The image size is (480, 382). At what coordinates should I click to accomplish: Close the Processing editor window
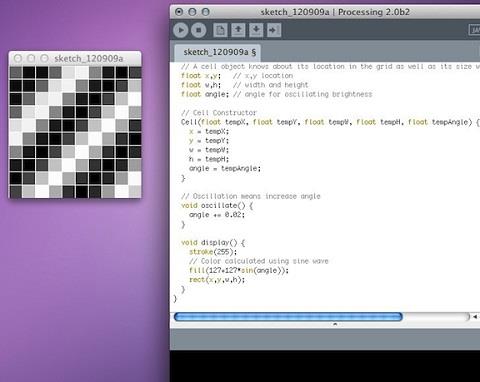pos(179,12)
